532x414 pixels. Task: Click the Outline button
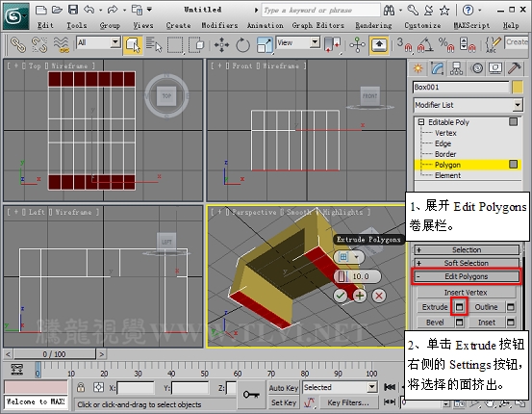coord(486,307)
